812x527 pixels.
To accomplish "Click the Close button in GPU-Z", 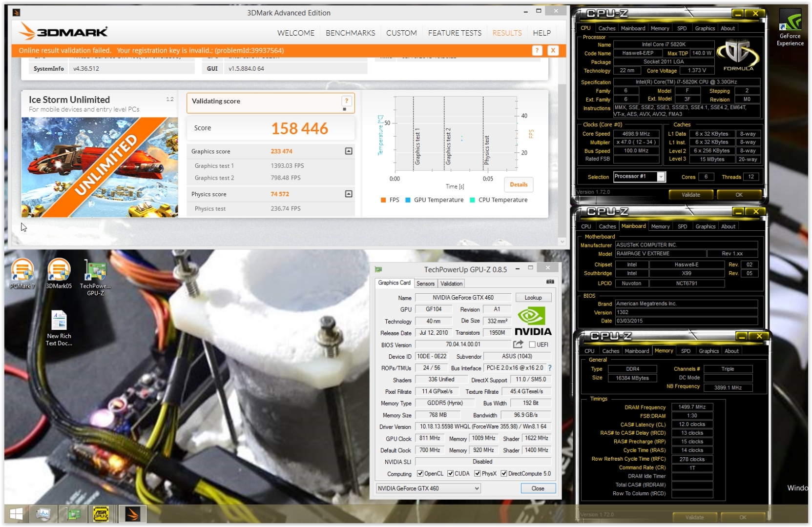I will [538, 488].
